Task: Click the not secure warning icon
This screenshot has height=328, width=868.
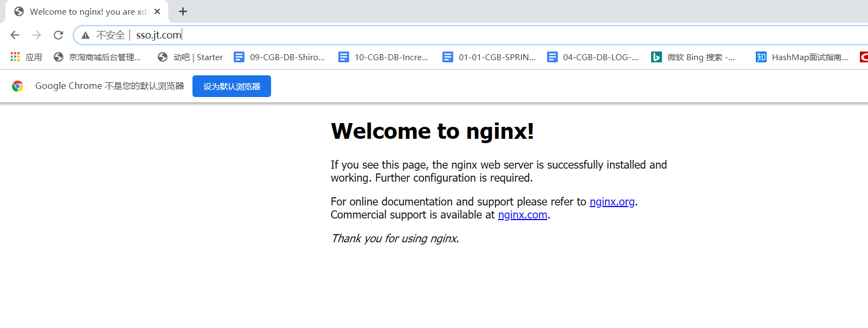Action: (x=86, y=35)
